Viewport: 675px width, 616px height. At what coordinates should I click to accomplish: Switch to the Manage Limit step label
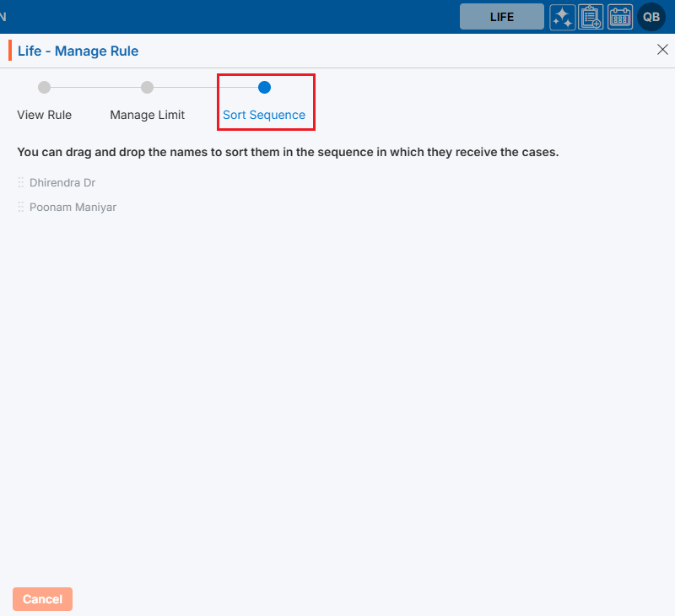click(147, 115)
